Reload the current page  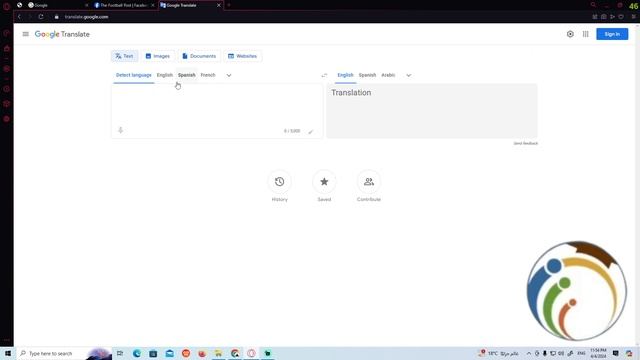[41, 17]
